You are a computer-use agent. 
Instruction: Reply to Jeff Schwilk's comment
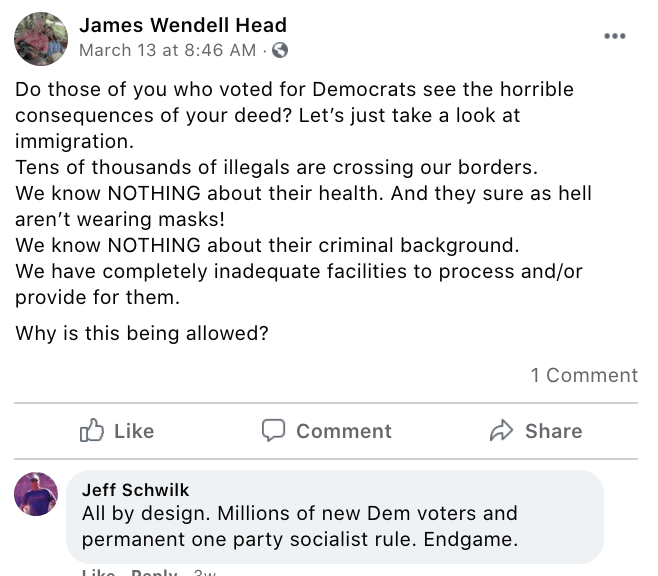[154, 572]
